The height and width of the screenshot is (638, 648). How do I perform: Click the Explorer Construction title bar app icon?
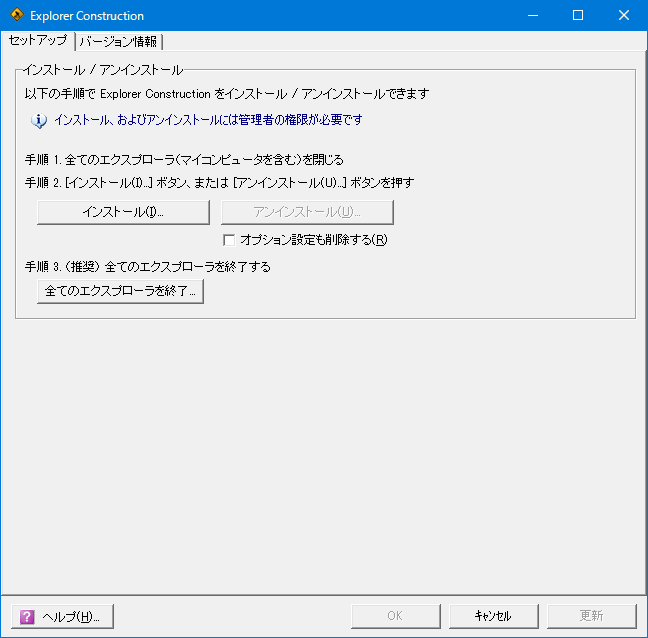coord(17,15)
